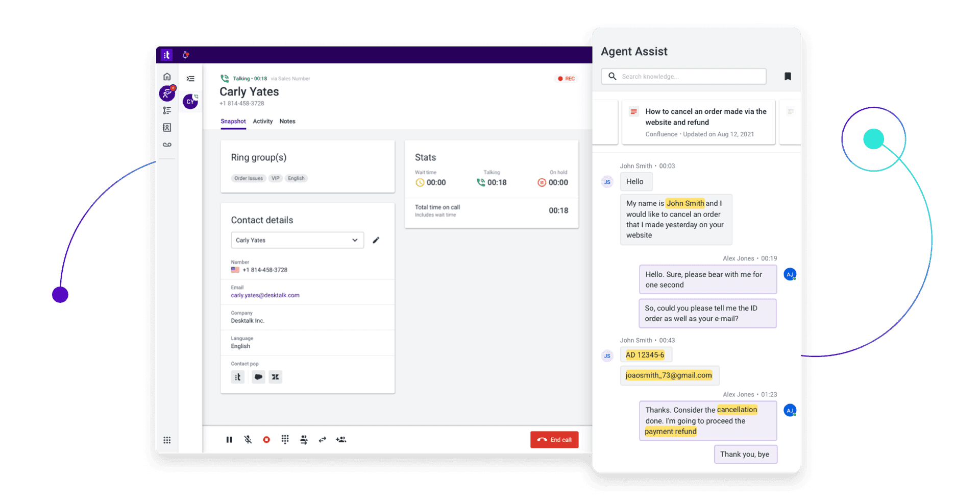Click the On hold time 00:00
The height and width of the screenshot is (499, 980).
(x=558, y=183)
